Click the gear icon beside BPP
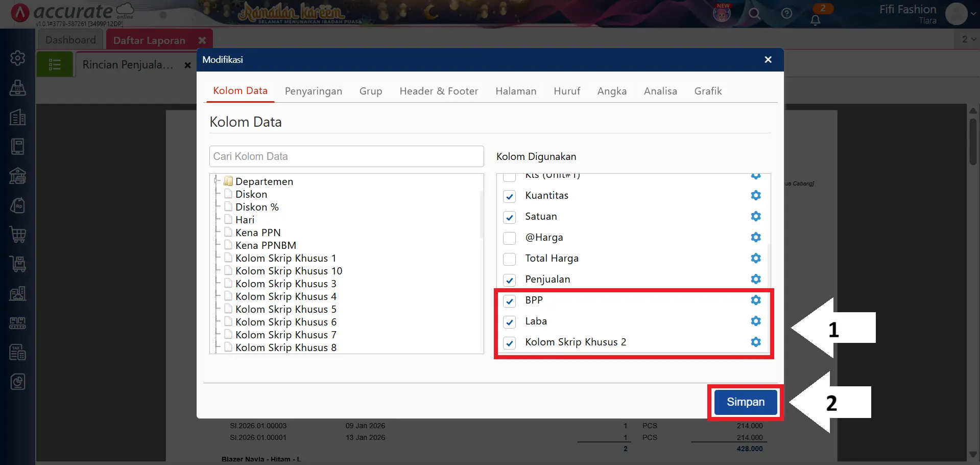 pyautogui.click(x=756, y=300)
